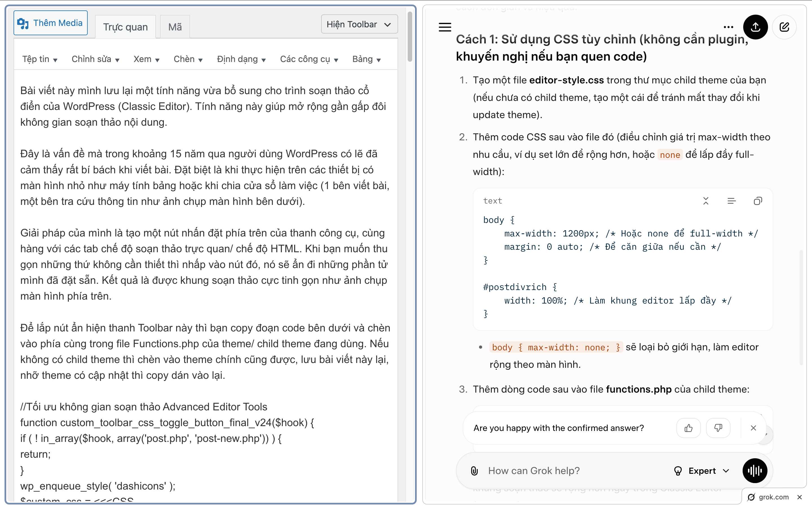Open the Expert mode dropdown
This screenshot has width=812, height=509.
click(702, 471)
